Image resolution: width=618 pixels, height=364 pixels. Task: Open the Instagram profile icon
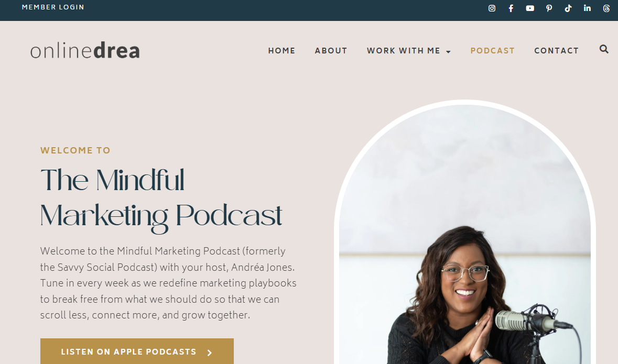point(492,8)
